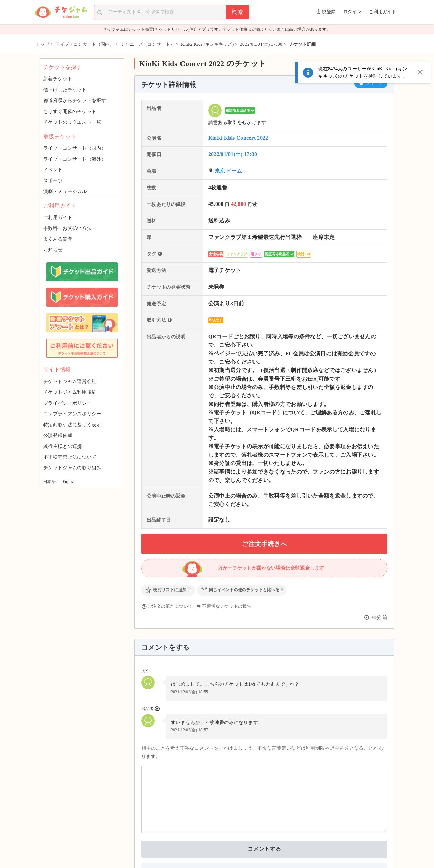Open 演劇・ミュージカル sidebar link
The width and height of the screenshot is (434, 868).
pyautogui.click(x=65, y=192)
